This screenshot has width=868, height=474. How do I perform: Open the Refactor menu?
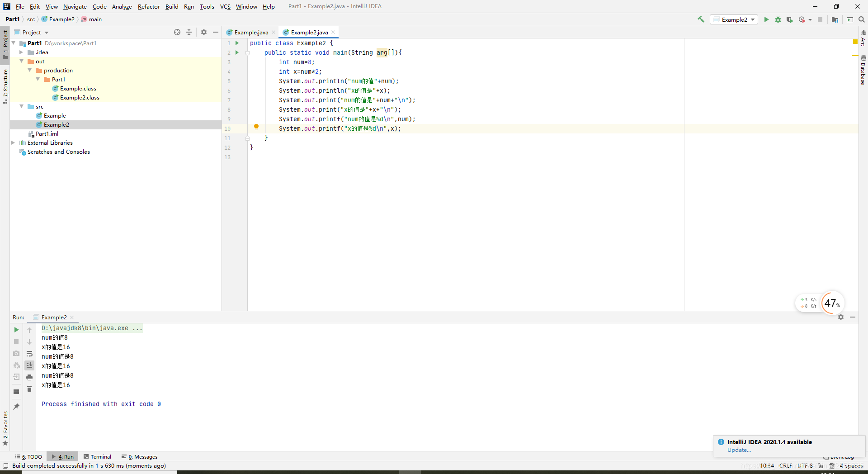[x=149, y=6]
